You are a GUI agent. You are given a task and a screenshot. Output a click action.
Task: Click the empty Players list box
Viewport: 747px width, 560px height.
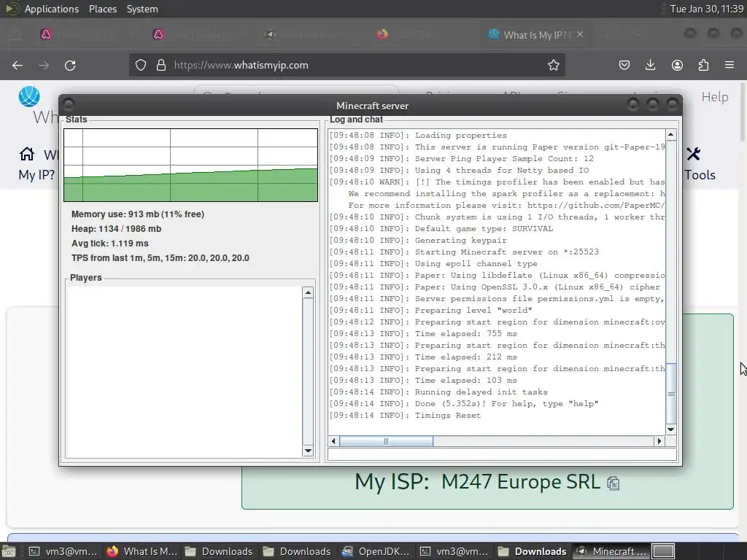coord(185,371)
